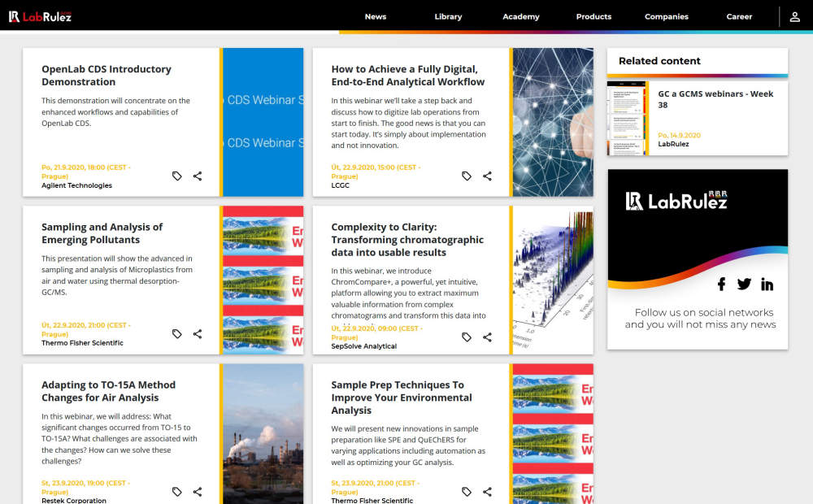Tag icon on Complexity to Clarity card
813x504 pixels.
coord(467,337)
